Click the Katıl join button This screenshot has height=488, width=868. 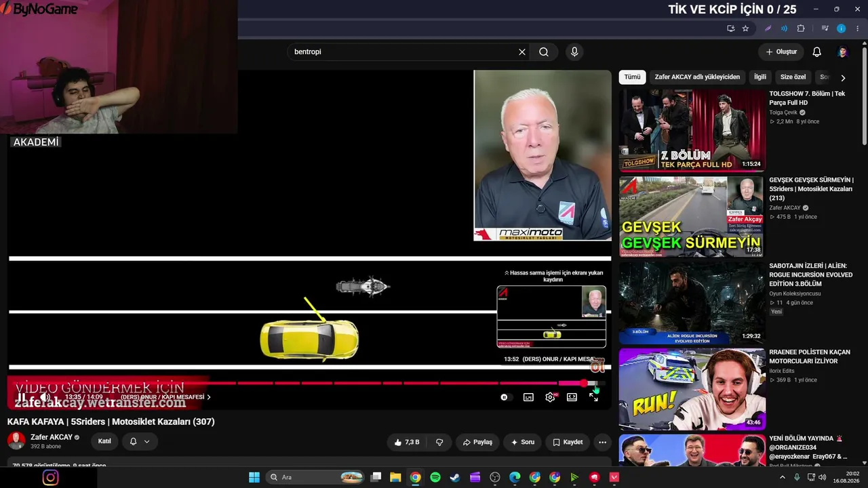(104, 441)
